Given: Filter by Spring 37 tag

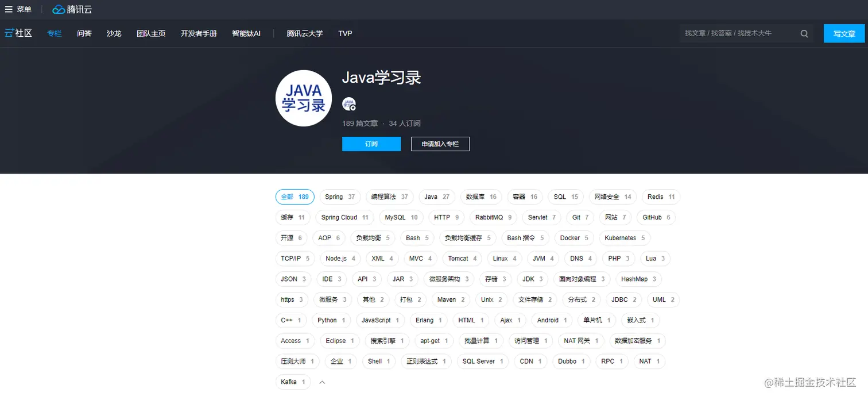Looking at the screenshot, I should tap(340, 197).
